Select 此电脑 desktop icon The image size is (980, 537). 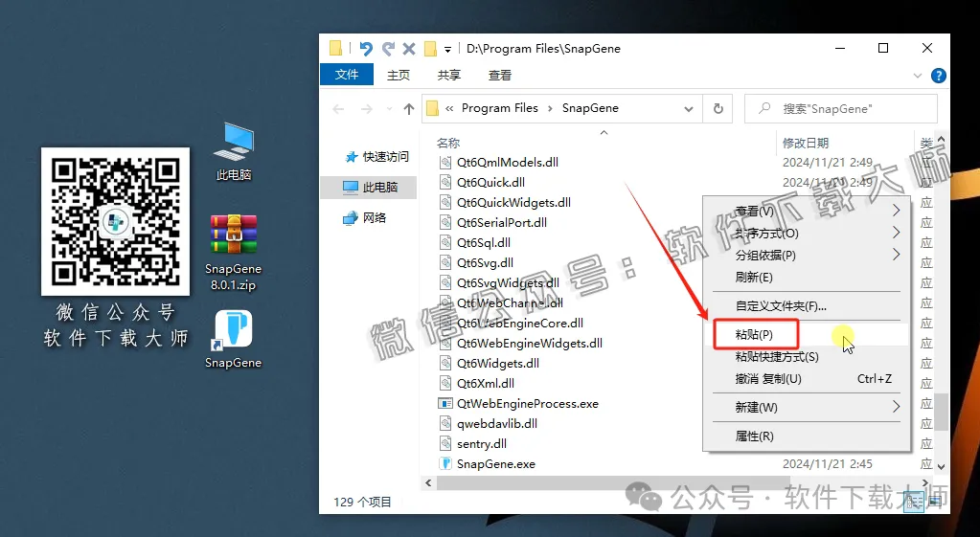click(x=234, y=152)
